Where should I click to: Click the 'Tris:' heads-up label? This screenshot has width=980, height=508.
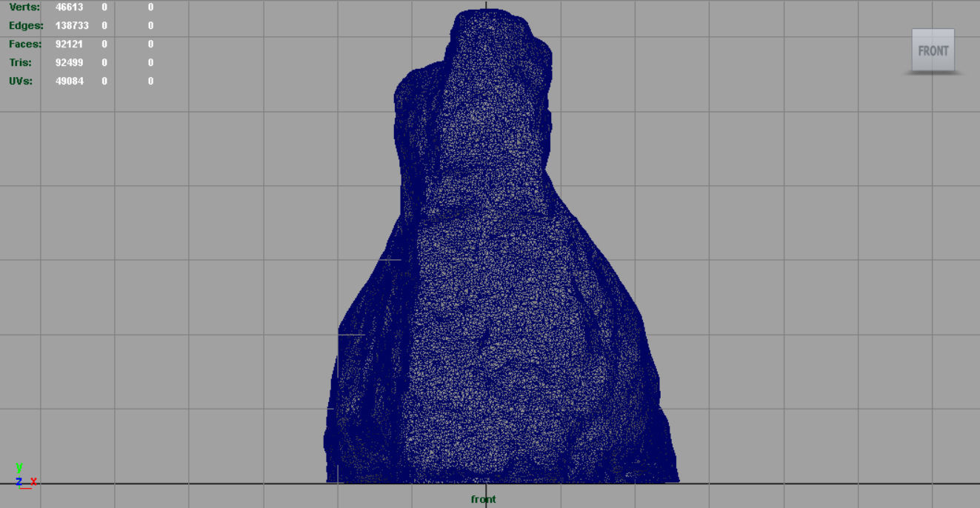click(x=20, y=62)
